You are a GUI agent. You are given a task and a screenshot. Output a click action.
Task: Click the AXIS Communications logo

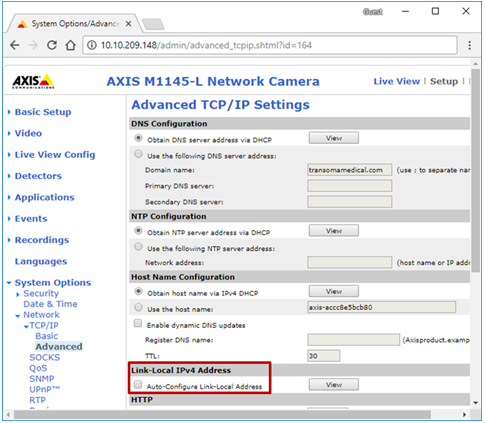coord(33,81)
